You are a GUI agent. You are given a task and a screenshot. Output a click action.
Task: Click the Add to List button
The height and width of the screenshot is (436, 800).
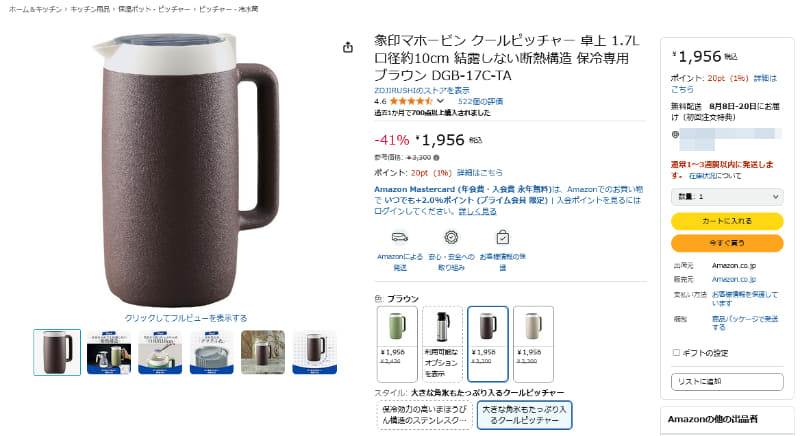click(727, 381)
